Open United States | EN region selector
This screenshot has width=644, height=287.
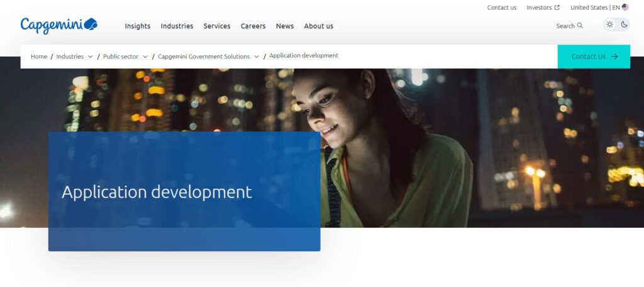594,8
